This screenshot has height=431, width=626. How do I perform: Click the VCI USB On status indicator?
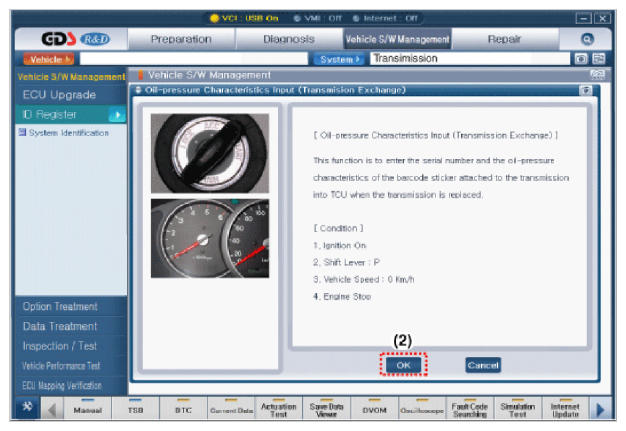(244, 18)
